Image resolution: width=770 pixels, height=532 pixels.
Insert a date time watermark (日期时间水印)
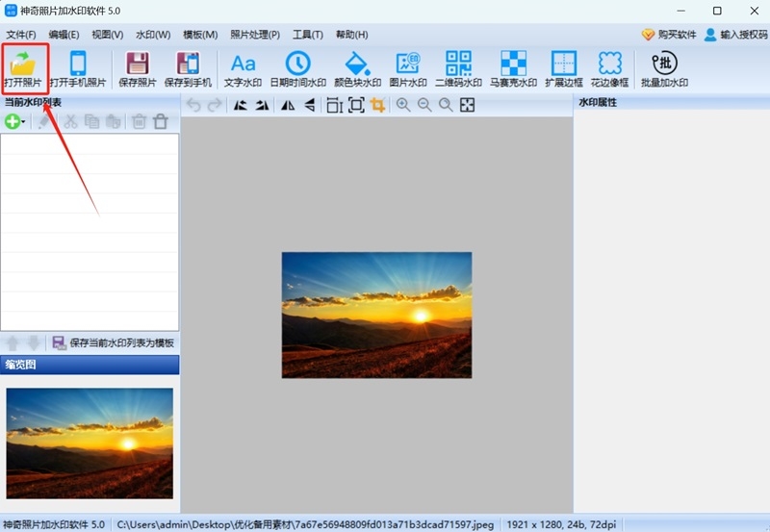(298, 68)
